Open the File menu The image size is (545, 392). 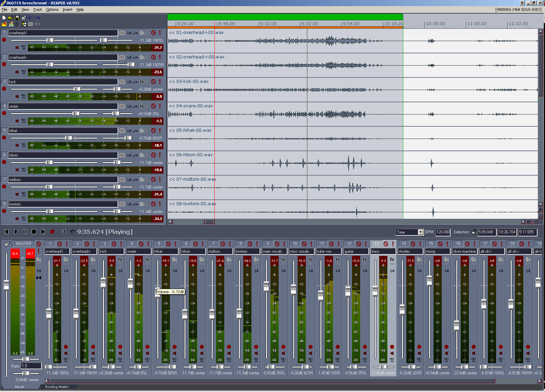pyautogui.click(x=4, y=10)
